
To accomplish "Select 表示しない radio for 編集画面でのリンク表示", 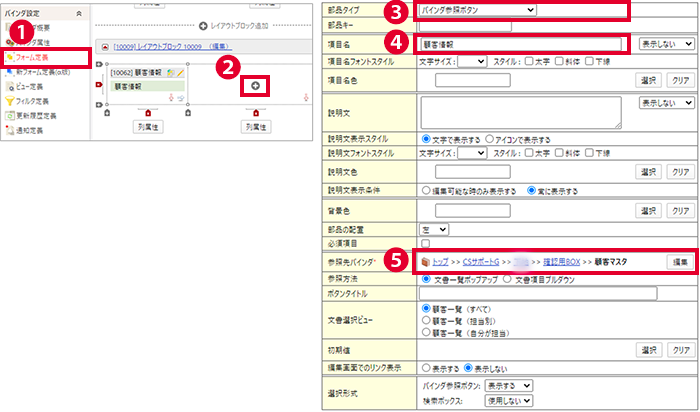I will click(x=468, y=368).
